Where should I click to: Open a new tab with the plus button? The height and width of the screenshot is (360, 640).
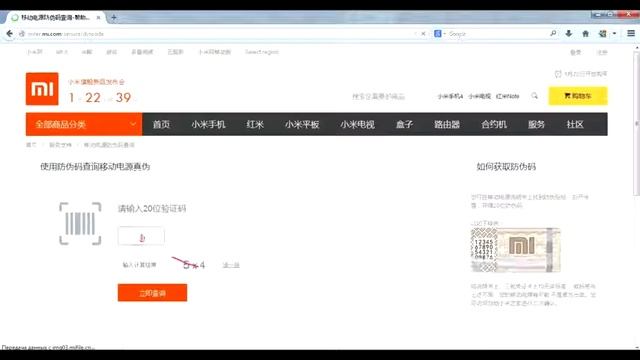tap(114, 18)
